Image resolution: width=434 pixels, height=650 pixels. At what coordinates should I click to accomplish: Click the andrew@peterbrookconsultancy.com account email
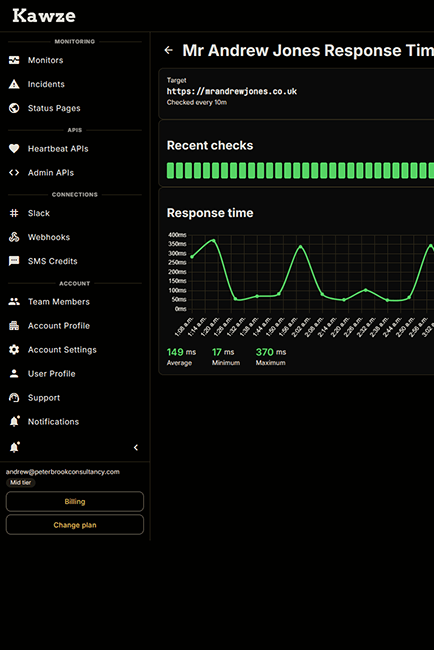63,472
